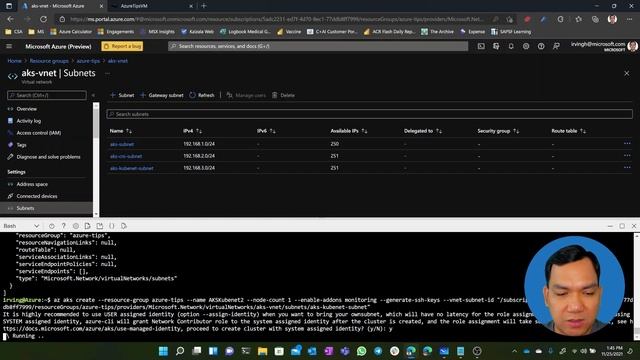Open Cloud Shell settings gear
Screen dimensions: 640x360
tap(76, 226)
